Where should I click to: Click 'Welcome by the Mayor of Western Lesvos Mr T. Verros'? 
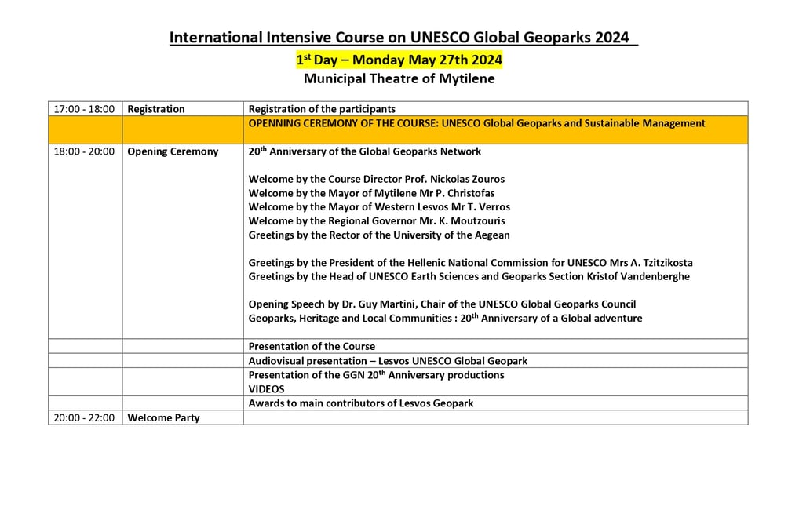(379, 207)
